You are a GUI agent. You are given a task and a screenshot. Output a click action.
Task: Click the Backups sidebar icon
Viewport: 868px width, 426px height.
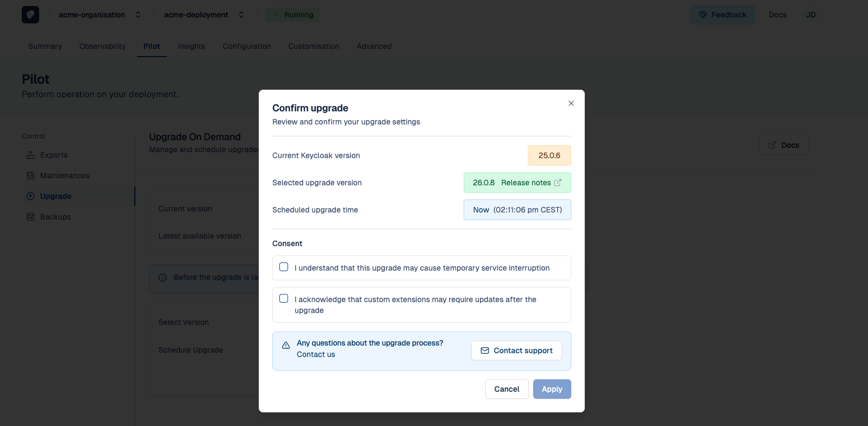(30, 217)
